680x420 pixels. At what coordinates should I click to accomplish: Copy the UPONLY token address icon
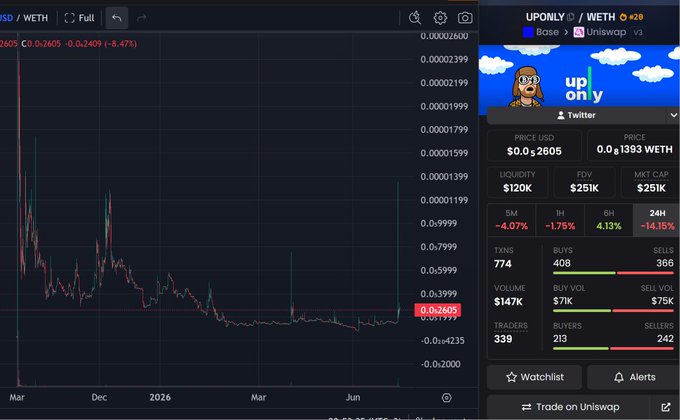[x=571, y=17]
